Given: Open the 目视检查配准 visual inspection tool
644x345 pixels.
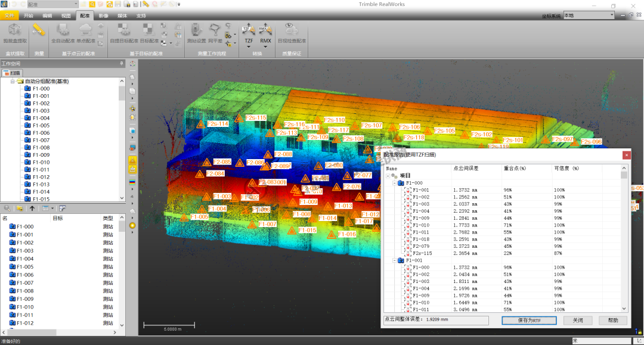Looking at the screenshot, I should point(292,33).
